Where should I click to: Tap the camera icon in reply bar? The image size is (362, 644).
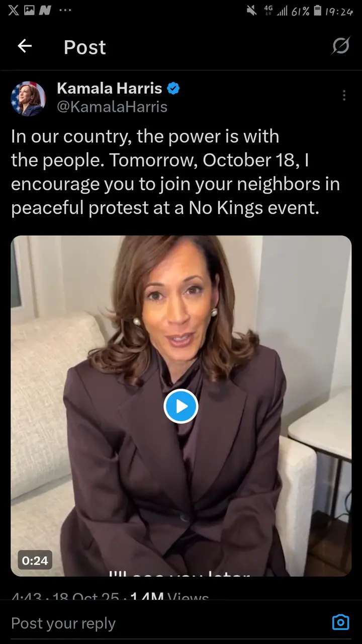pyautogui.click(x=340, y=622)
